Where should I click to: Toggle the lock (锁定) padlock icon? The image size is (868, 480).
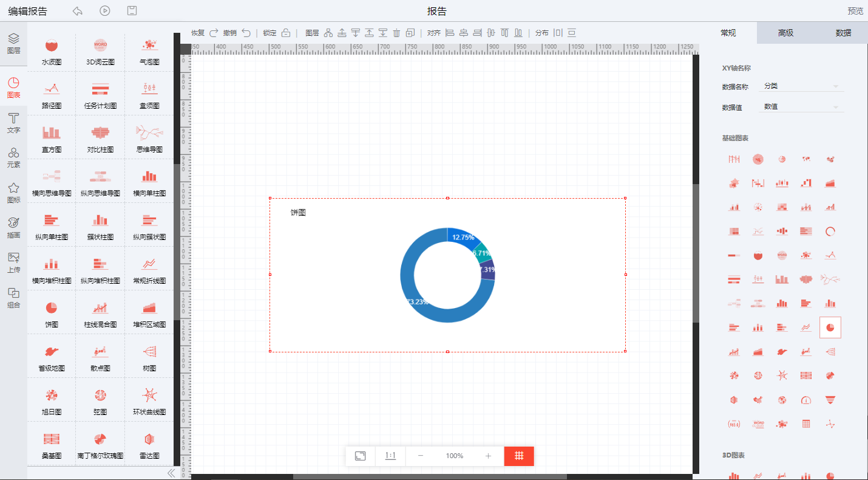pos(286,33)
